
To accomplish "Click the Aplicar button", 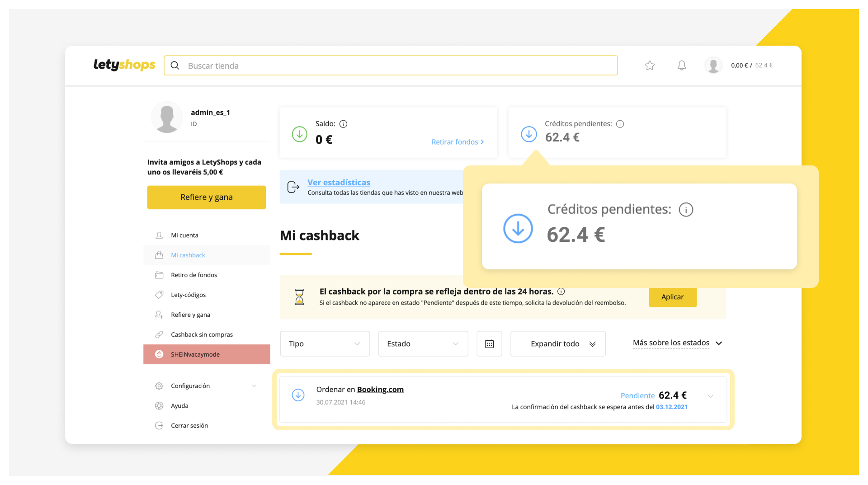I will (672, 297).
